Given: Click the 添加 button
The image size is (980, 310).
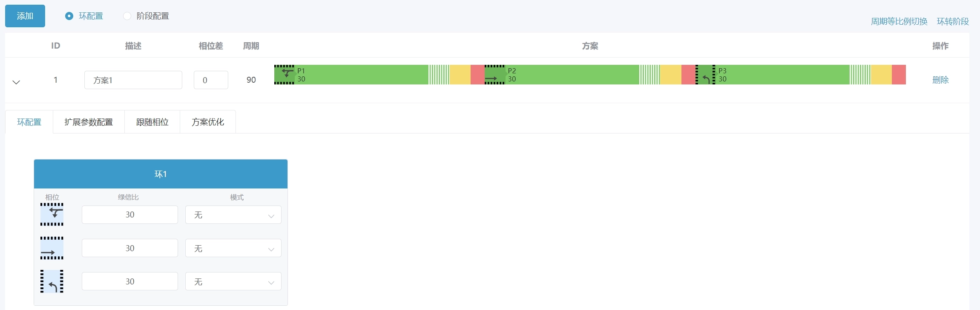Looking at the screenshot, I should [25, 16].
